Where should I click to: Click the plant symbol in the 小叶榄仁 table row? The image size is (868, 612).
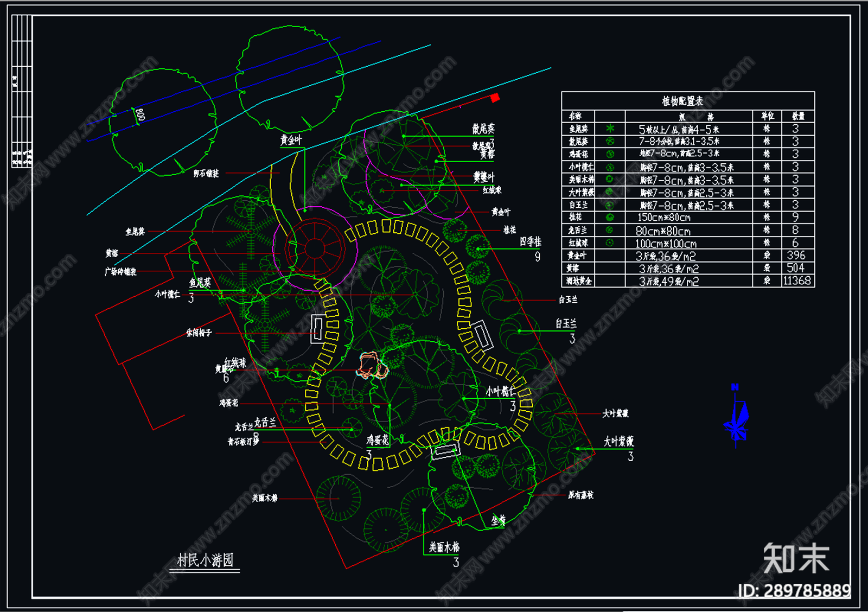610,167
